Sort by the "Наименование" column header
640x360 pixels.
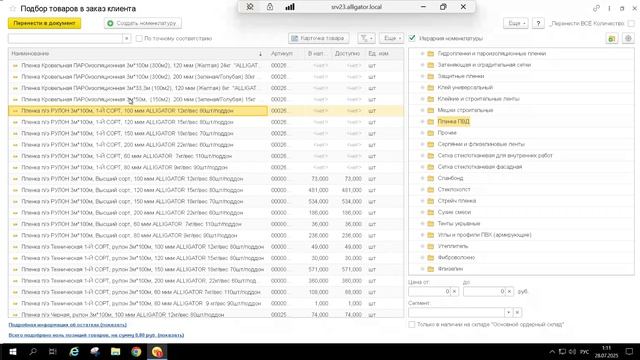coord(138,53)
